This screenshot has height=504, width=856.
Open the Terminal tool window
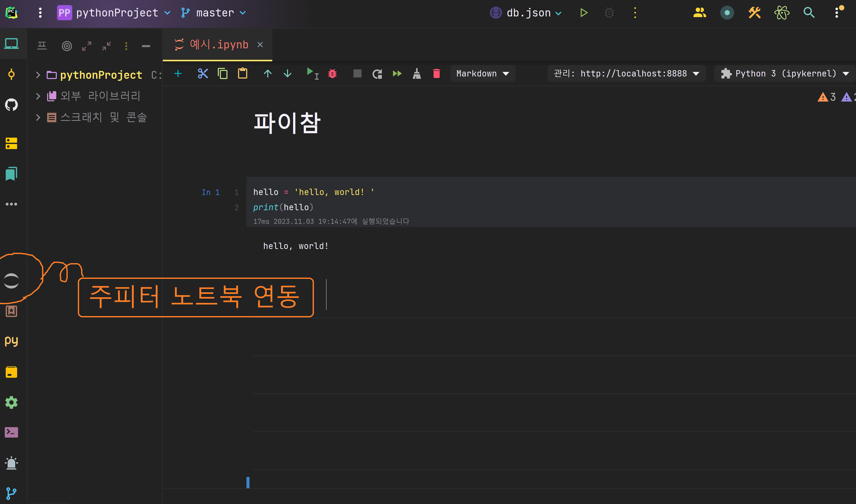tap(11, 432)
